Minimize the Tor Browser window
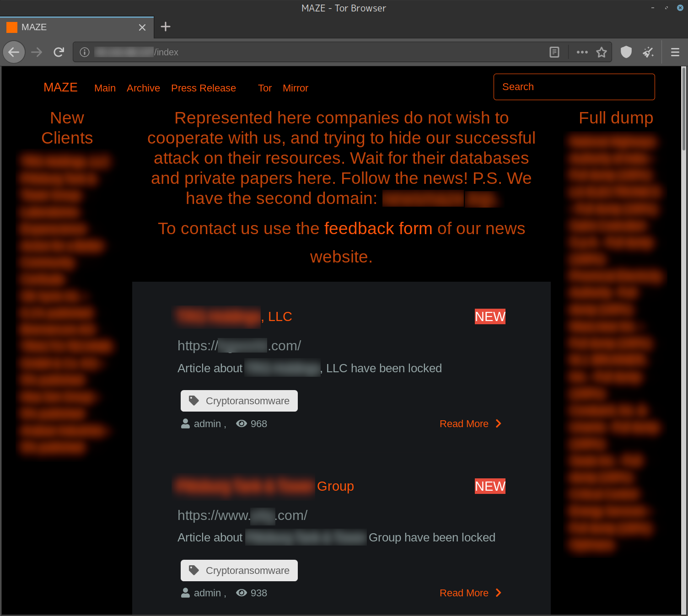 tap(653, 8)
